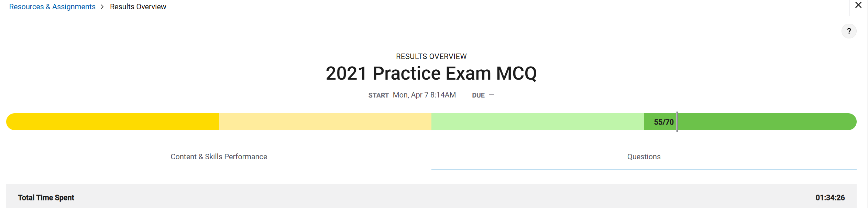Click the Results Overview breadcrumb label
Viewport: 868px width, 208px height.
coord(138,7)
